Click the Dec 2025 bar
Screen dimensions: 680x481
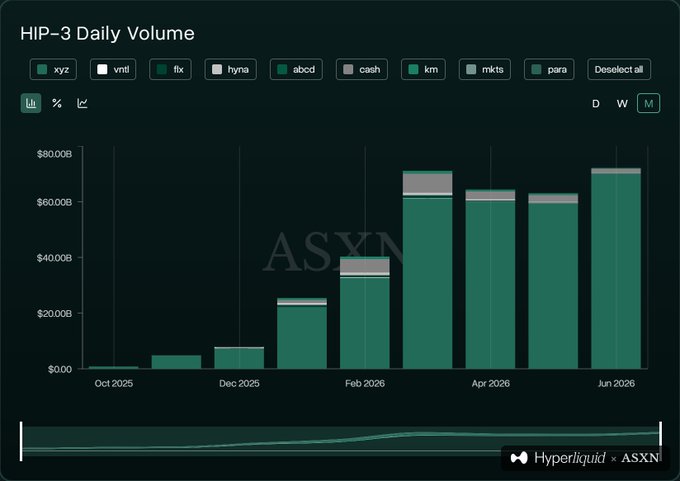coord(239,358)
